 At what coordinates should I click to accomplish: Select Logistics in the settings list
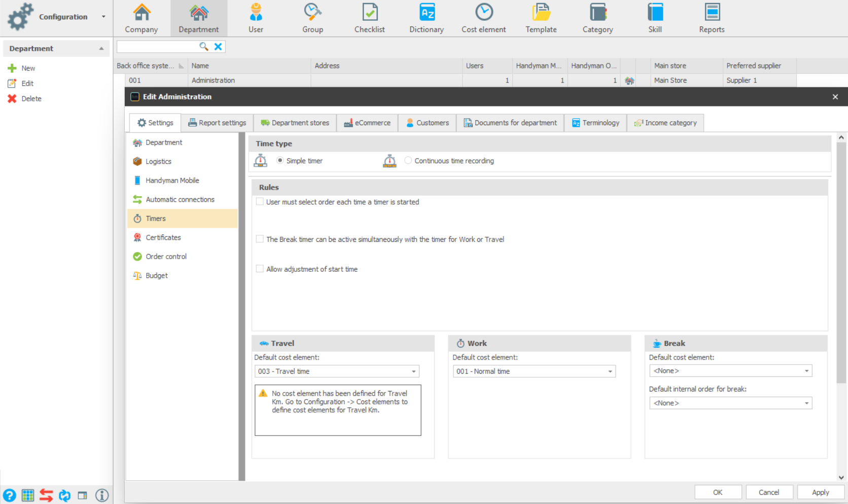click(182, 161)
